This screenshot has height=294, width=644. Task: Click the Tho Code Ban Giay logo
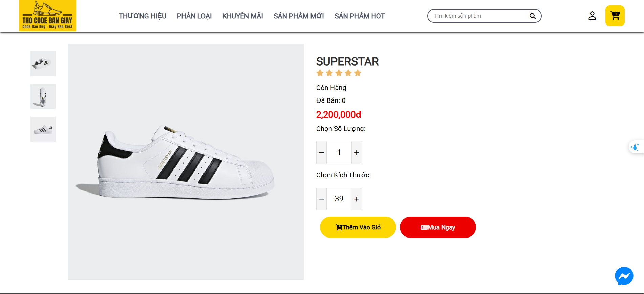coord(47,16)
